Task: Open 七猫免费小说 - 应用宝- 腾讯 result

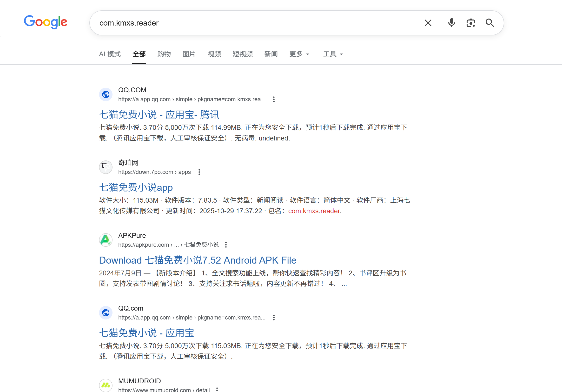Action: [159, 115]
